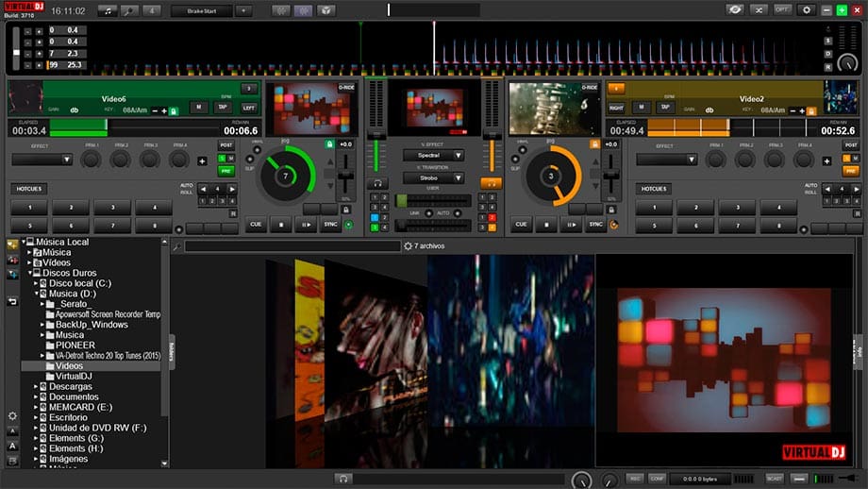Click the green key lock icon on left deck
The image size is (868, 489).
click(x=174, y=111)
